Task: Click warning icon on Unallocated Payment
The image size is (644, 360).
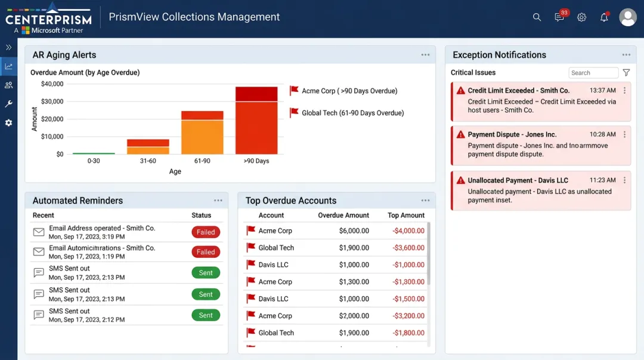Action: [x=461, y=180]
